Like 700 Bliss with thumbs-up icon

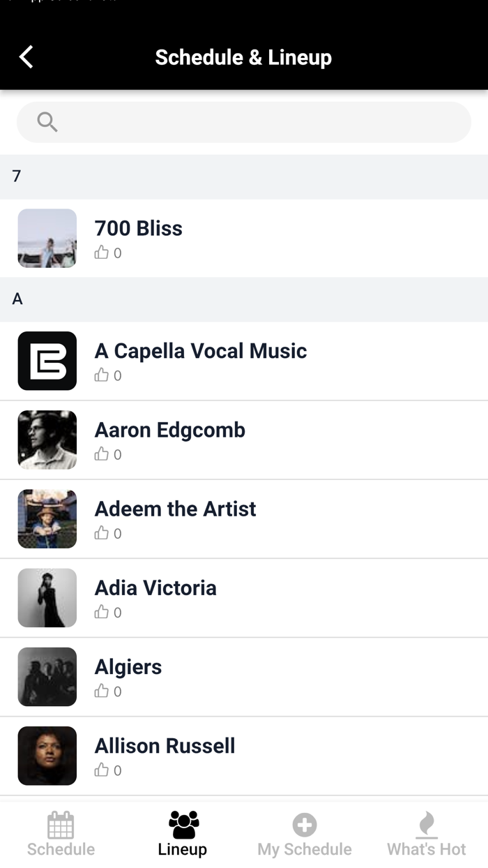[x=102, y=253]
